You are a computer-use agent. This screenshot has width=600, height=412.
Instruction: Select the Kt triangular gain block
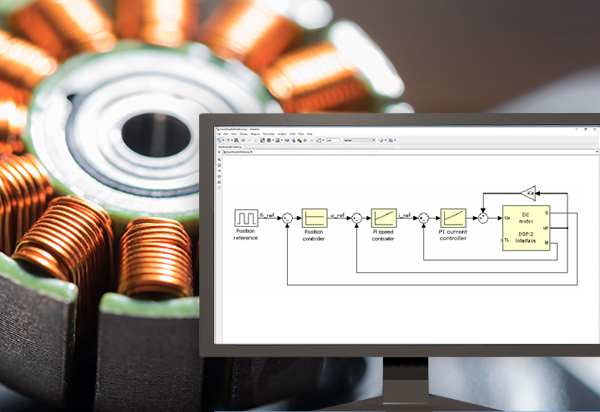click(530, 191)
